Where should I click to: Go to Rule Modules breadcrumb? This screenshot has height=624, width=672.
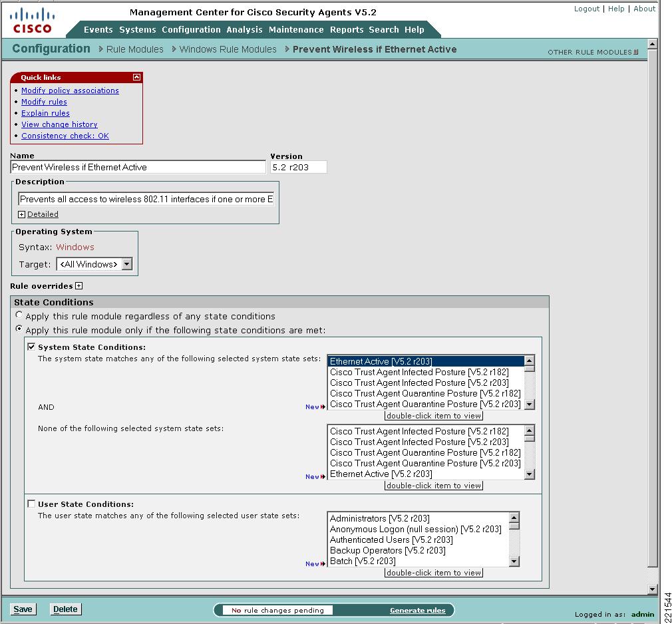pyautogui.click(x=134, y=49)
